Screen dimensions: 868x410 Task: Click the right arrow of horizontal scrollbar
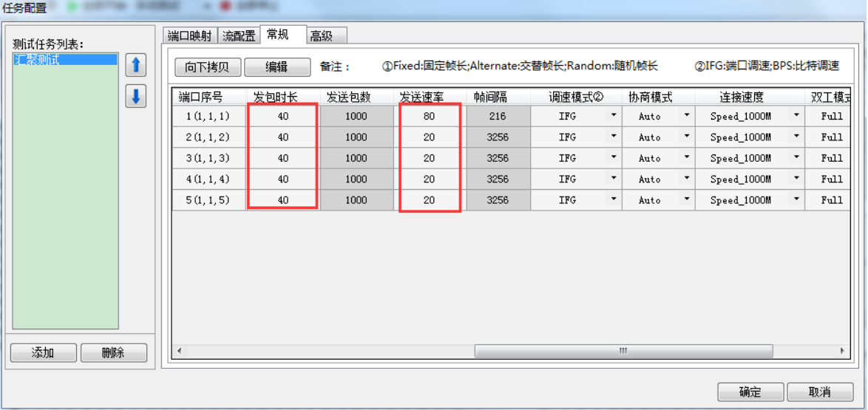pos(842,351)
